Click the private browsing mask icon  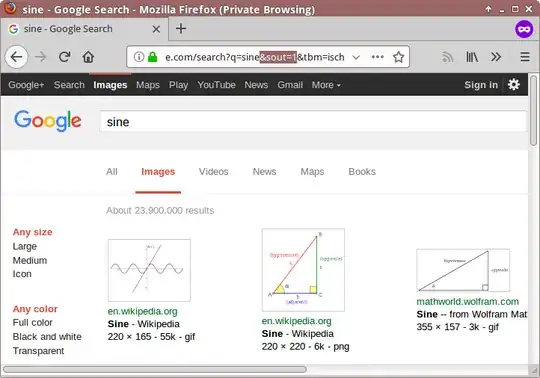(x=524, y=29)
